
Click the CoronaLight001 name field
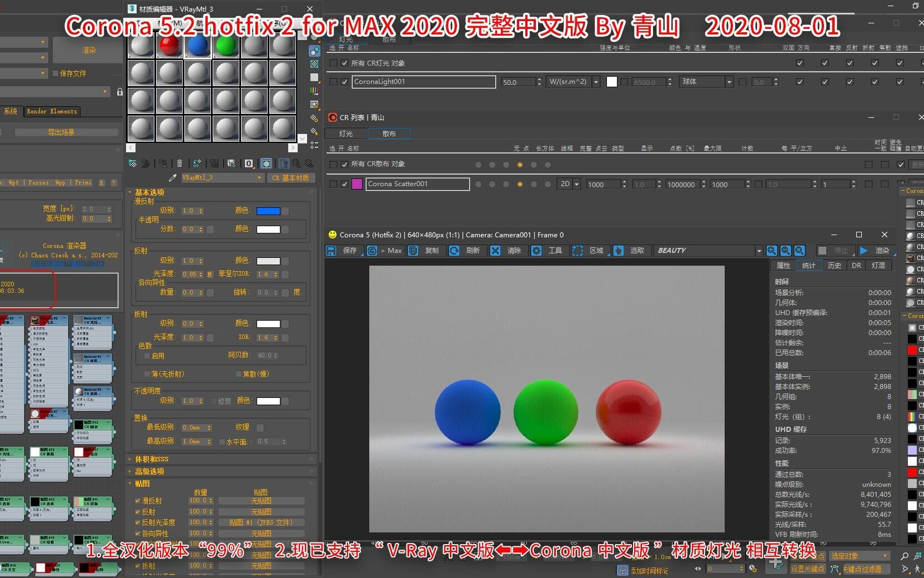(x=424, y=82)
